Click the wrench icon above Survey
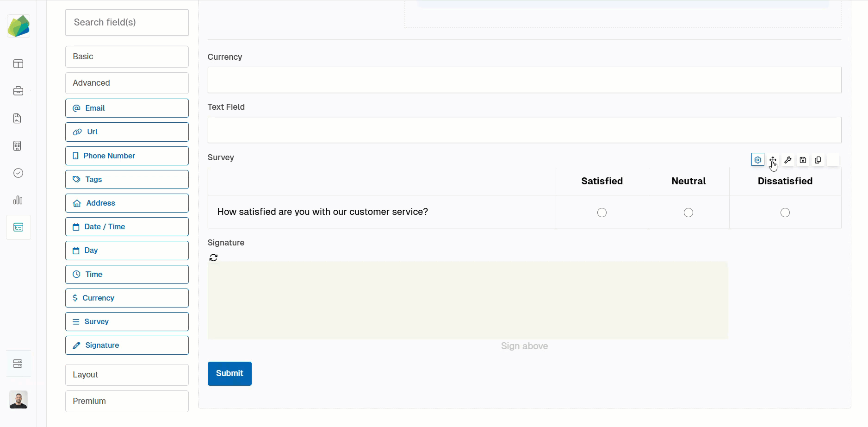 click(x=788, y=160)
